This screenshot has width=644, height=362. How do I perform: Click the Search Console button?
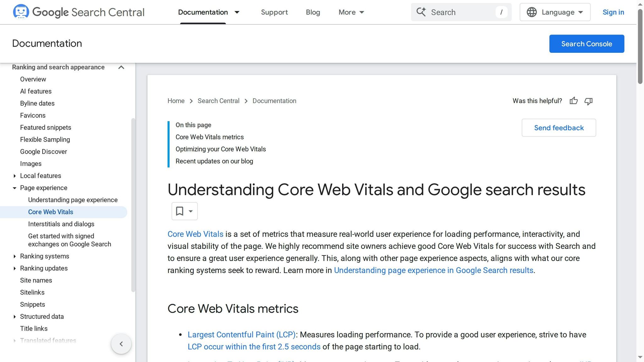586,44
